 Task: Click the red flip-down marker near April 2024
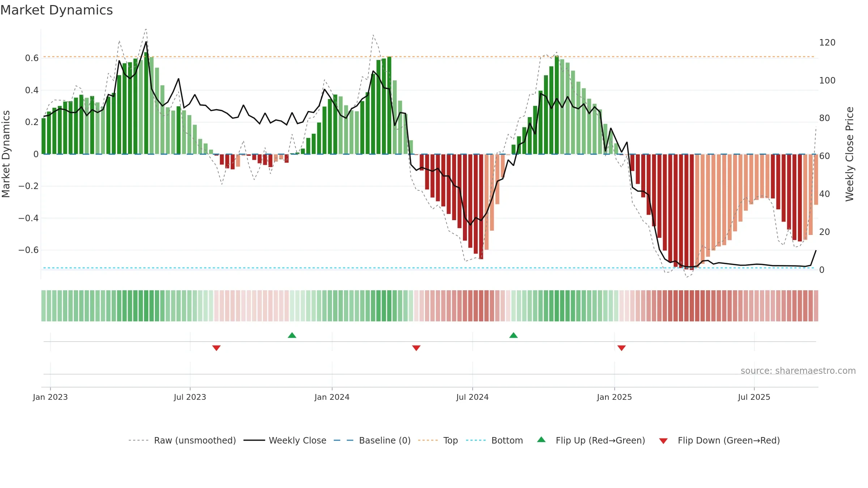pyautogui.click(x=416, y=348)
